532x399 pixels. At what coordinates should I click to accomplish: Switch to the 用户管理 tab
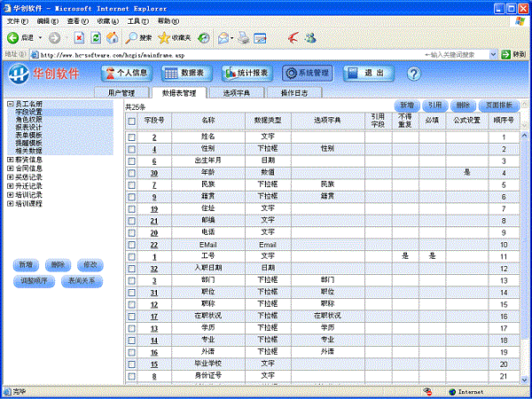[x=121, y=92]
